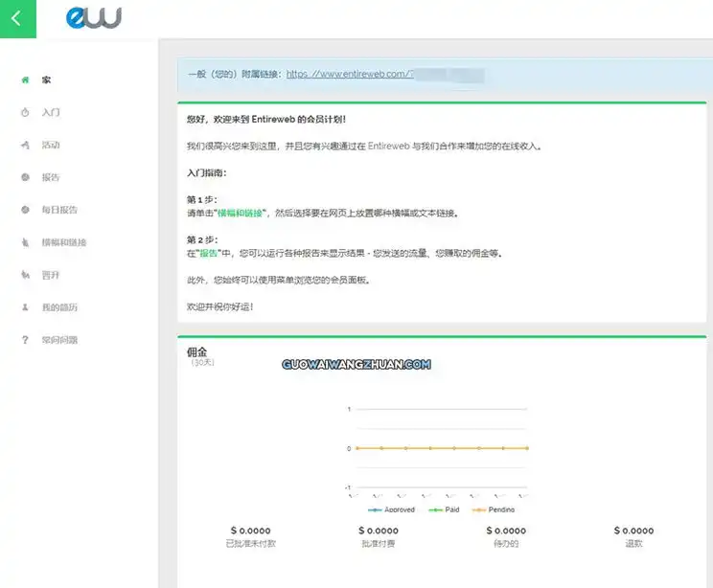Open the 每日报告 daily report item
The height and width of the screenshot is (588, 713).
click(x=59, y=210)
